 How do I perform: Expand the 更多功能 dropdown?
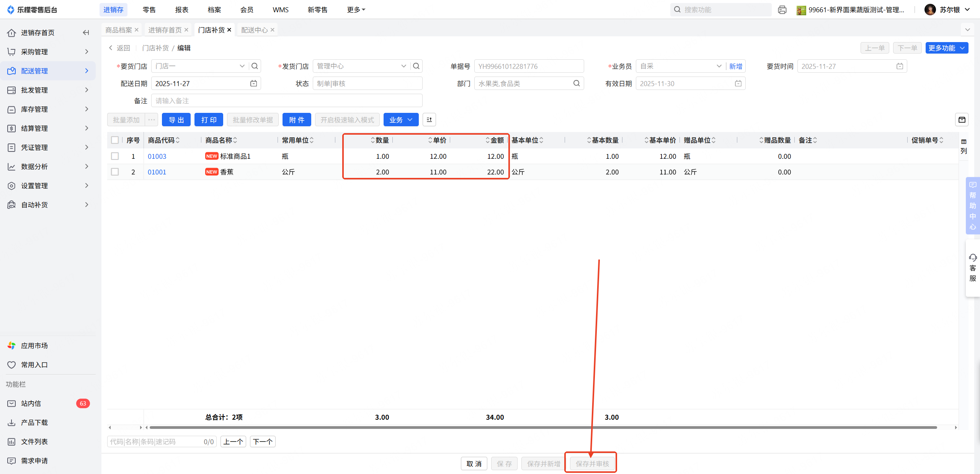pos(946,48)
